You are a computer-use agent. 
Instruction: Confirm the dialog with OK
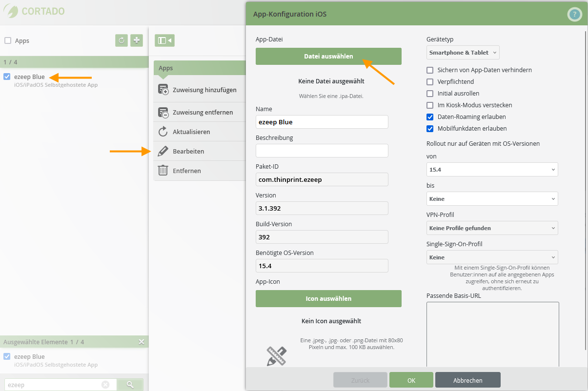411,380
